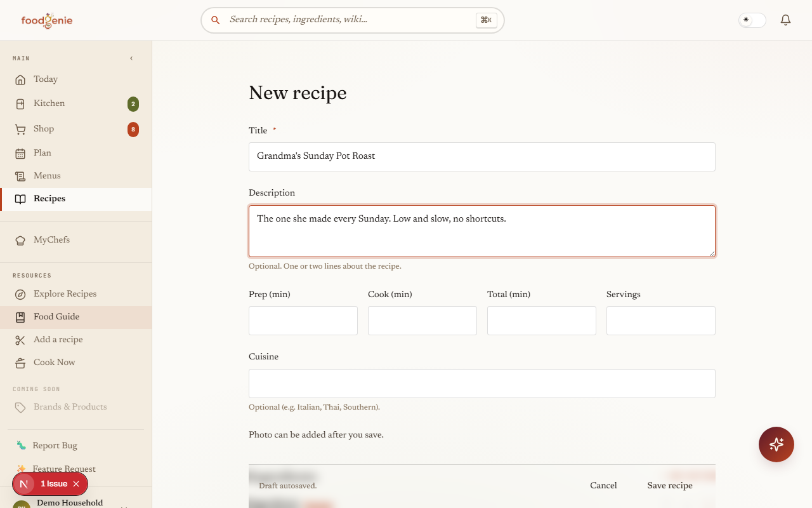This screenshot has width=812, height=508.
Task: Open the Food Guide link
Action: (76, 317)
